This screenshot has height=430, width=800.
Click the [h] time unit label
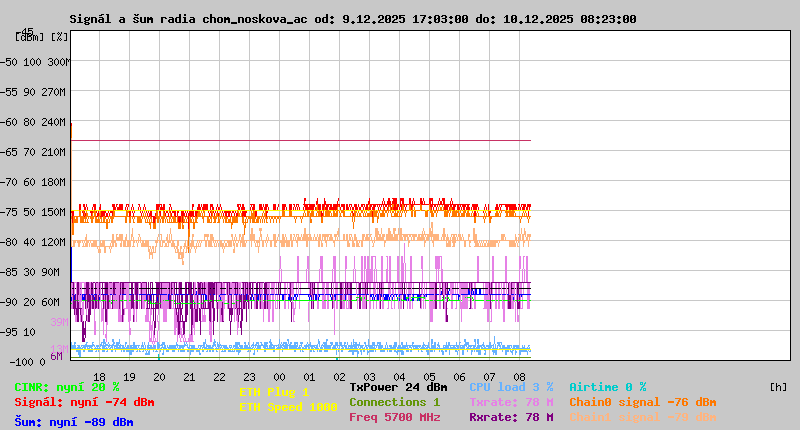point(778,387)
